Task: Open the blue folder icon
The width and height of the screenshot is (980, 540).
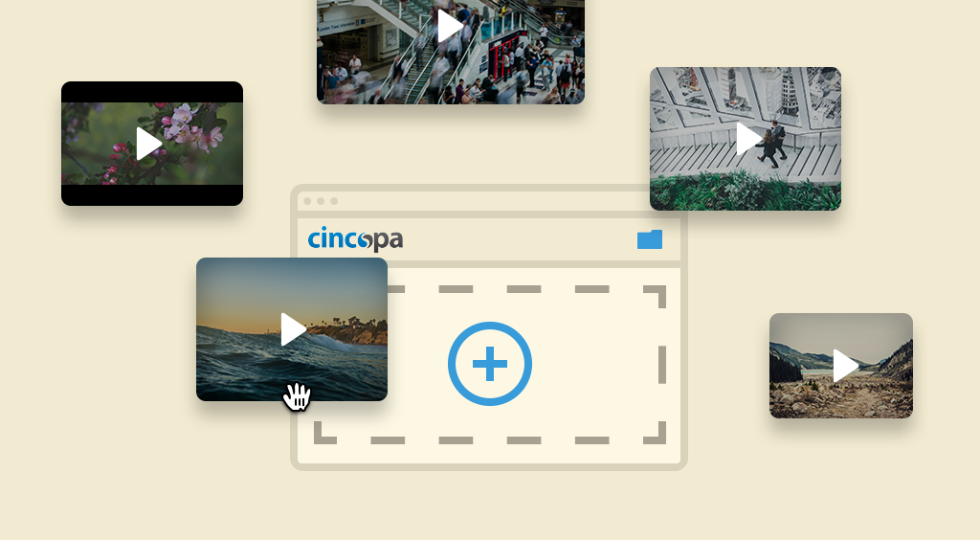Action: [x=650, y=239]
